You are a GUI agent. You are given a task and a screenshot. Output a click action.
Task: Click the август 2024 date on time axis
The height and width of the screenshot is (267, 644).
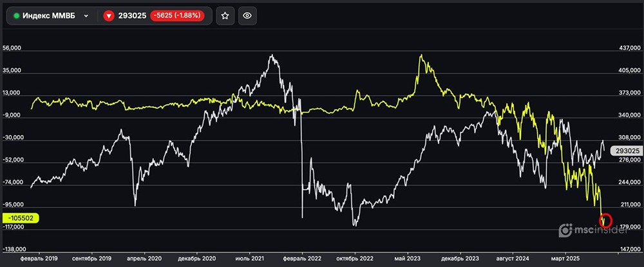point(513,259)
